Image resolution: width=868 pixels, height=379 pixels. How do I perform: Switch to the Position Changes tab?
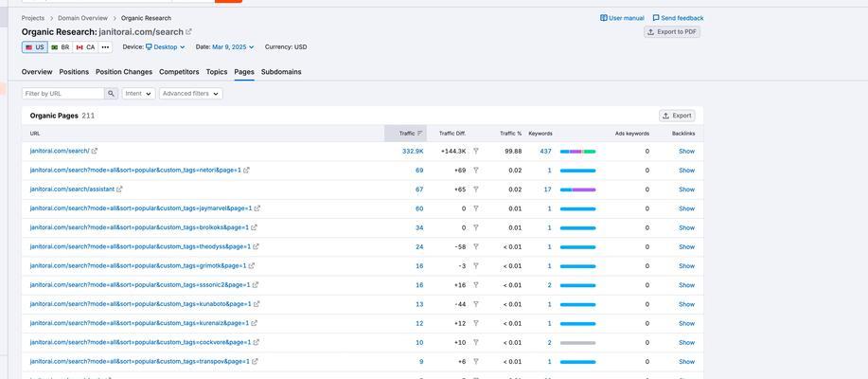[x=124, y=72]
